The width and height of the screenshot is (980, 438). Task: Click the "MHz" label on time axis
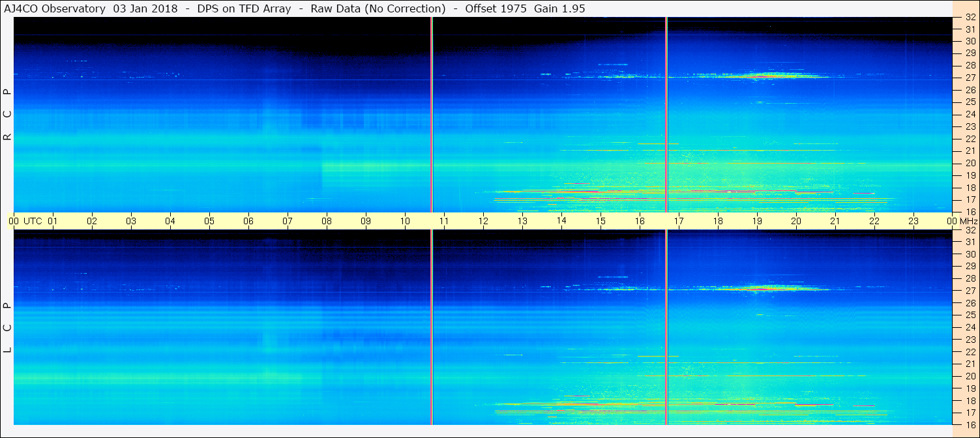[x=969, y=221]
